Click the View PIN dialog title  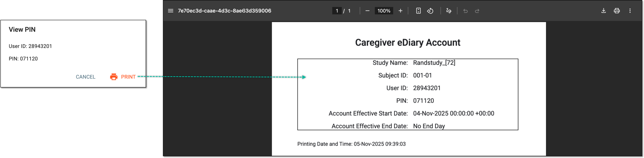(22, 30)
